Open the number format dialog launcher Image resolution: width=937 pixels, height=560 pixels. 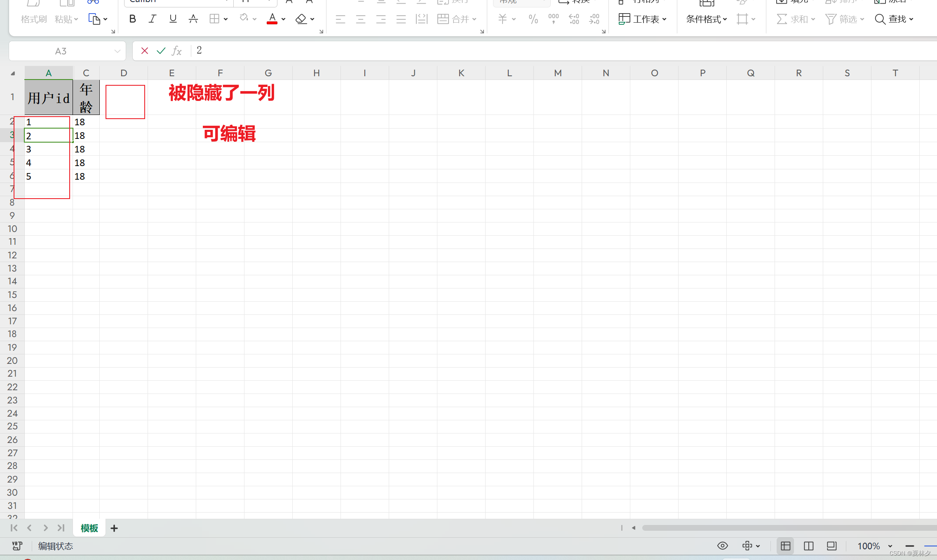604,31
